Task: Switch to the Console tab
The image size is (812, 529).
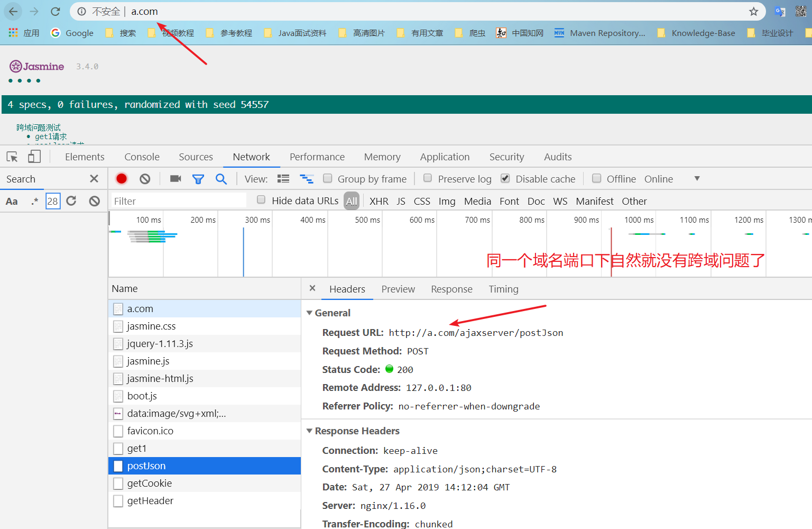Action: (x=141, y=157)
